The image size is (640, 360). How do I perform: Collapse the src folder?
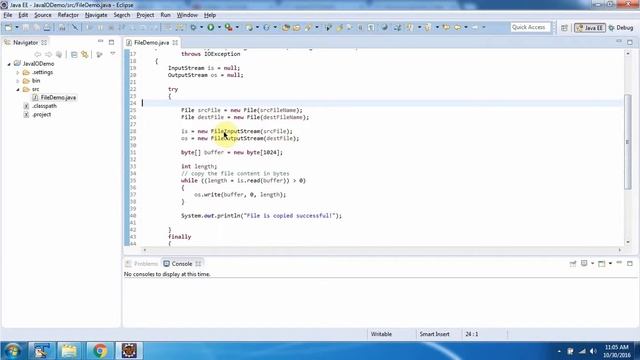coord(18,89)
